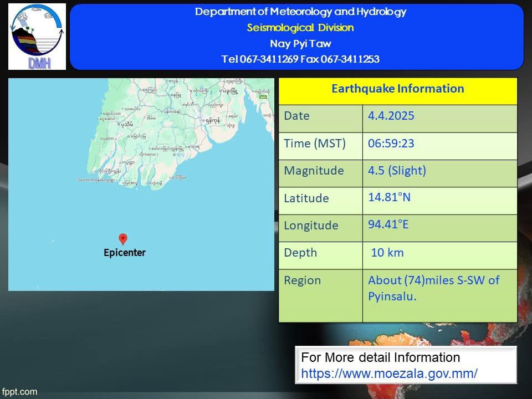This screenshot has width=532, height=399.
Task: Open the moezala.gov.mm website link
Action: pos(389,373)
